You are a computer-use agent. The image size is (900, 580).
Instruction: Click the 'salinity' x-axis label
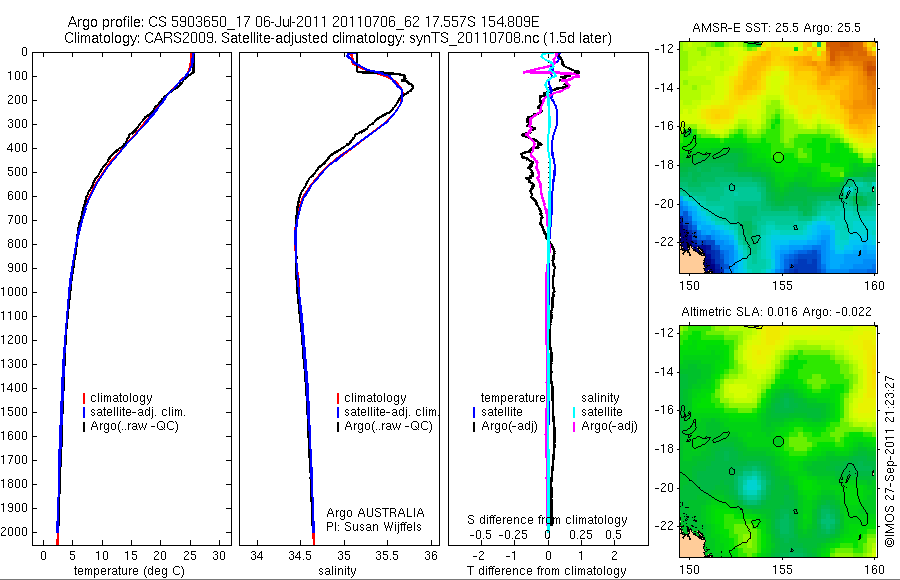coord(338,571)
